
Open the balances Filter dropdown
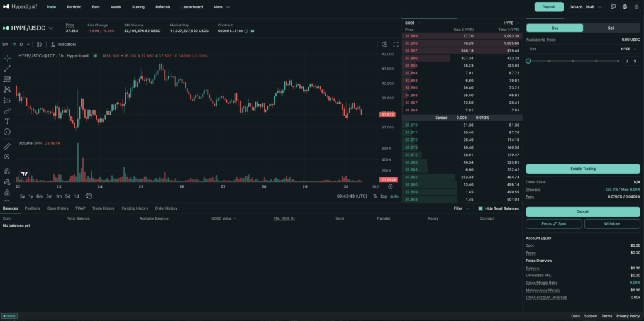[461, 208]
